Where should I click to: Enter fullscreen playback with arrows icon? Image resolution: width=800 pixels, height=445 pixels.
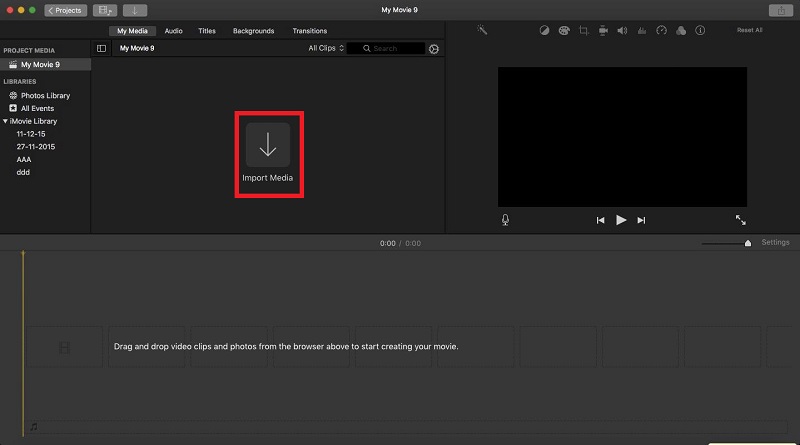click(740, 220)
